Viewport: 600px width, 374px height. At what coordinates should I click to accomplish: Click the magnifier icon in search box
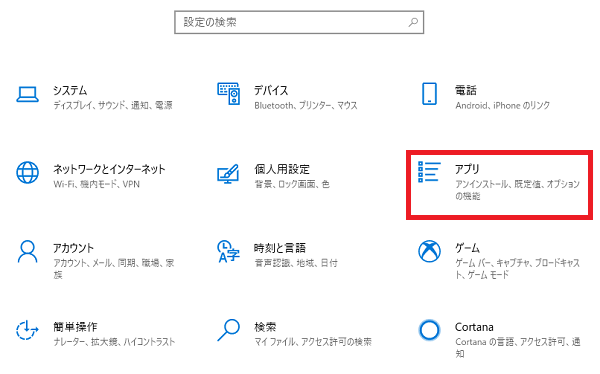click(413, 22)
